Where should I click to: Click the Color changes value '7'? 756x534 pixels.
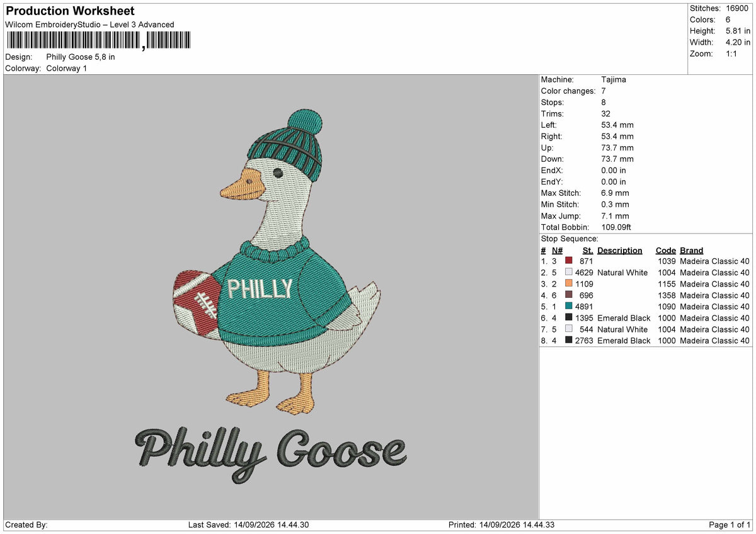tap(604, 91)
